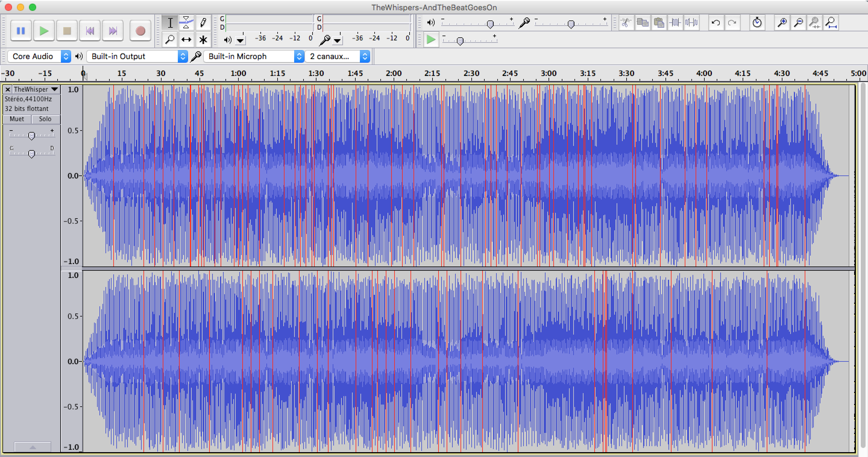Skip to end of the track
Screen dimensions: 868x457
tap(112, 31)
